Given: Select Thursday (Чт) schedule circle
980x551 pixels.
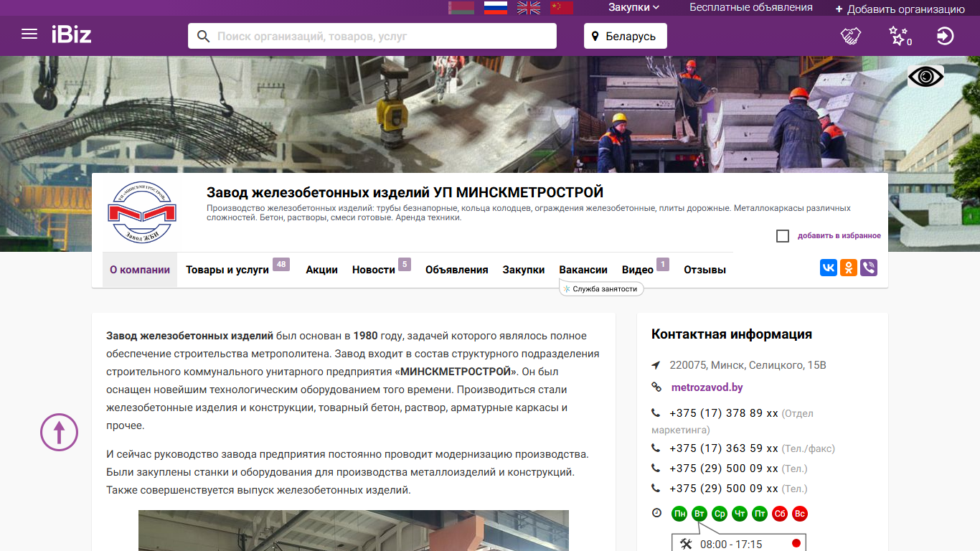Looking at the screenshot, I should [740, 514].
